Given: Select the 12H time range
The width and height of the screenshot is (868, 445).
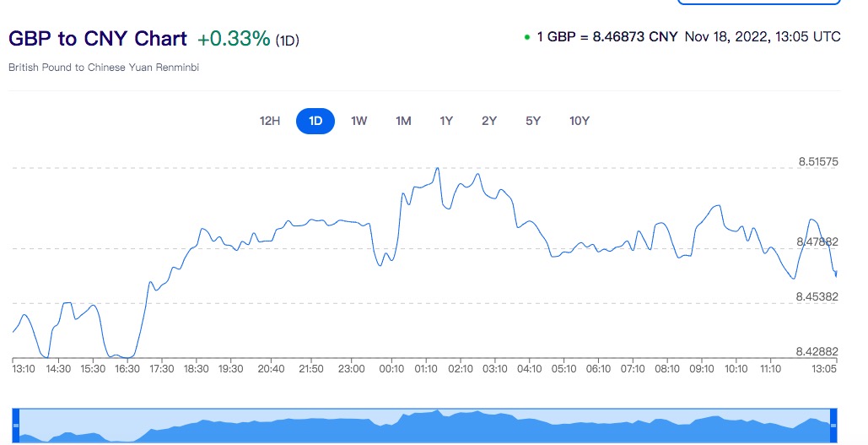Looking at the screenshot, I should [269, 121].
